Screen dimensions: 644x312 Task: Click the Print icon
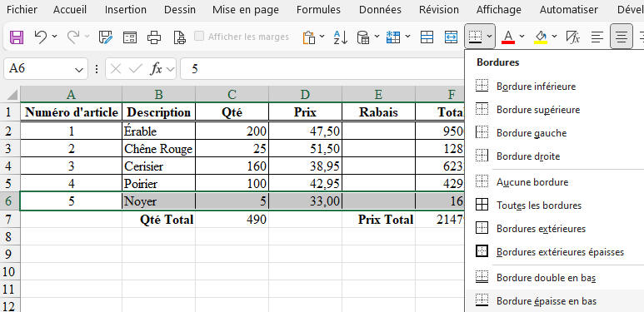[154, 37]
